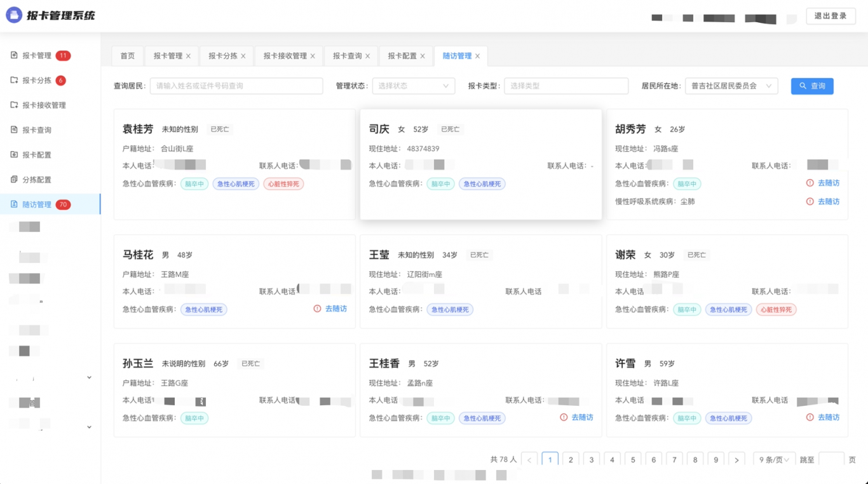
Task: Open the 管理状态 dropdown
Action: pyautogui.click(x=414, y=86)
